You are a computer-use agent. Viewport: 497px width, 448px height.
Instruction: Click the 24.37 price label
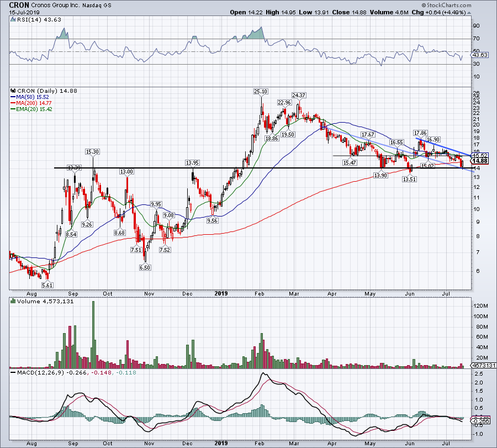[299, 95]
